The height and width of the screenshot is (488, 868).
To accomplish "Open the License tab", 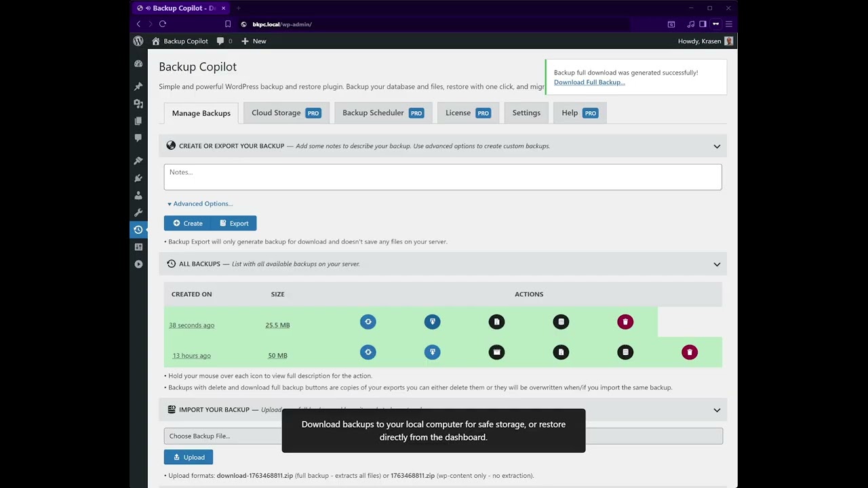I will (x=468, y=113).
